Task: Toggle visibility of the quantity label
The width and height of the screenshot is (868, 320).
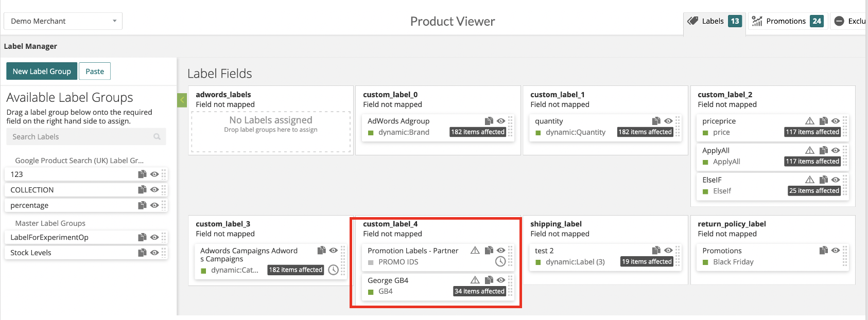Action: tap(668, 121)
